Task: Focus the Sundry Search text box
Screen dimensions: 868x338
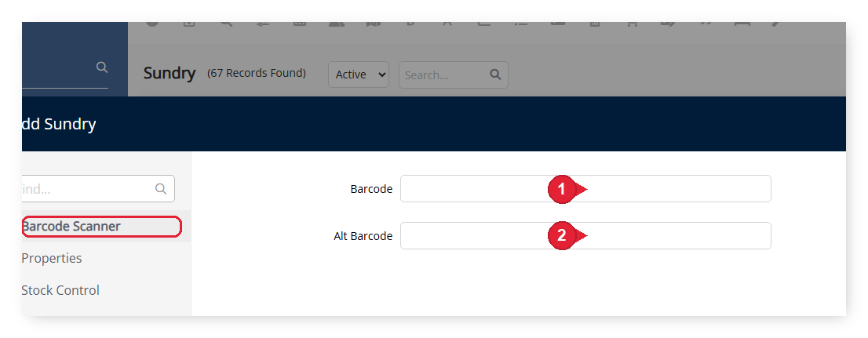Action: (x=454, y=75)
